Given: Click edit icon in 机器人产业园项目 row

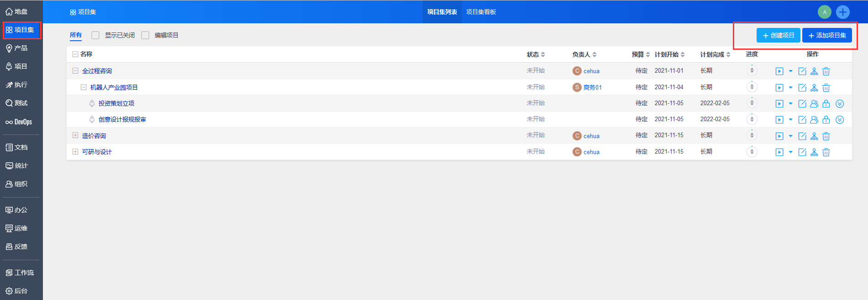Looking at the screenshot, I should tap(802, 87).
